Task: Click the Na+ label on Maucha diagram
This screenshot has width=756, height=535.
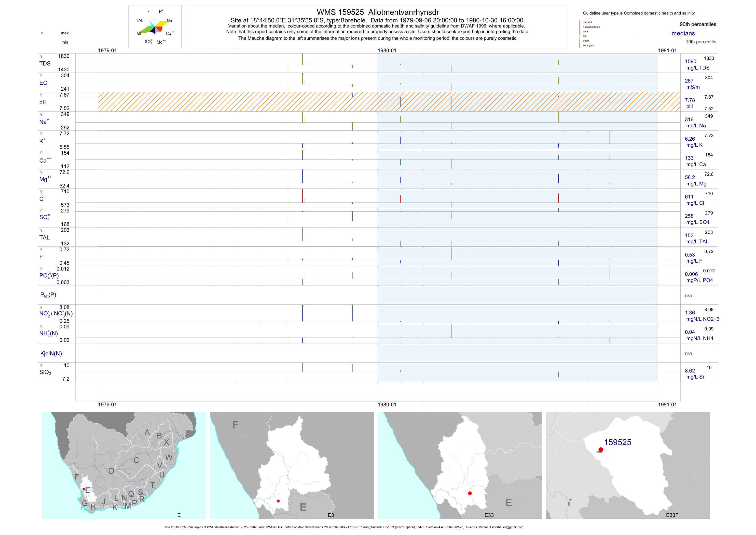Action: (x=170, y=21)
